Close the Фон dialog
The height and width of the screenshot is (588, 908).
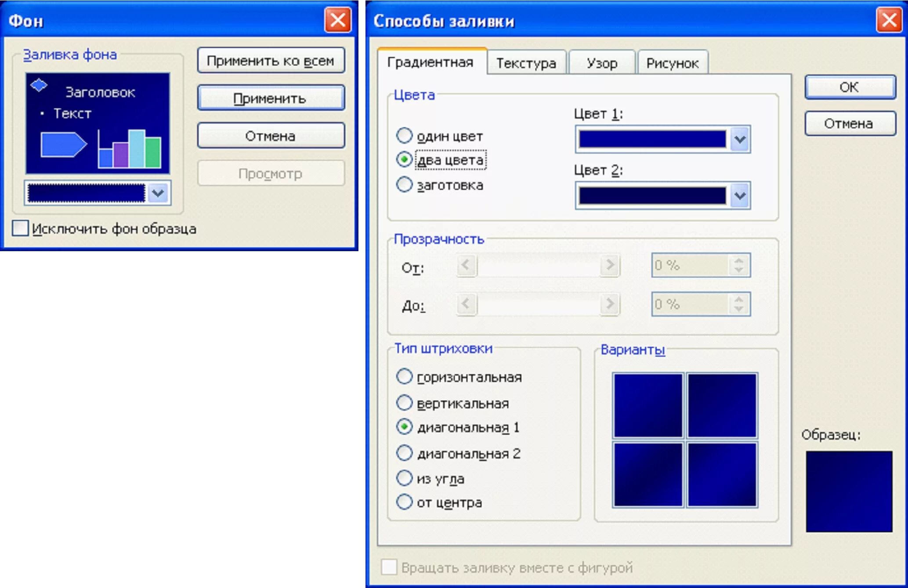(338, 20)
